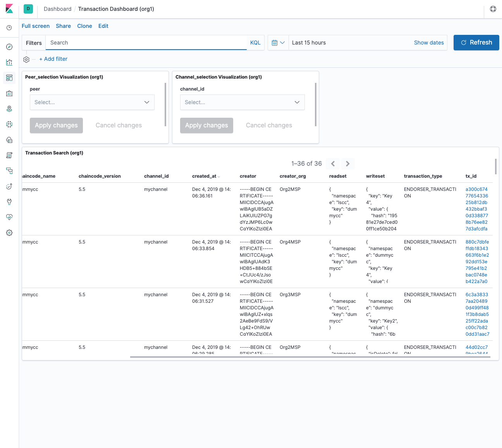Click transaction_type column header

point(423,176)
